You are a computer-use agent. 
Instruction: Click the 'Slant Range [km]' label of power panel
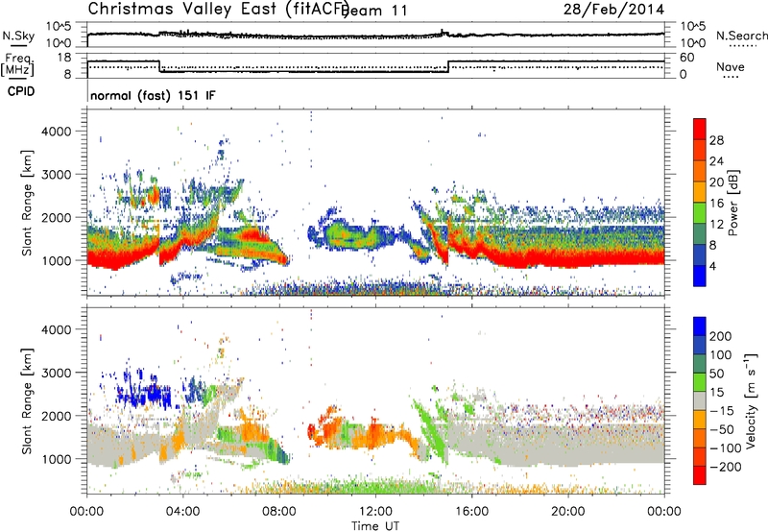[x=27, y=203]
